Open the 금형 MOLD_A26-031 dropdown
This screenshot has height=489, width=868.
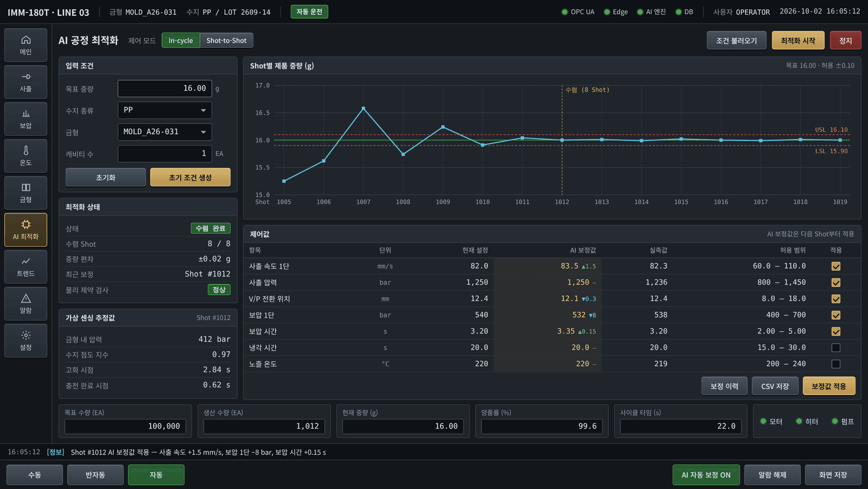(x=165, y=132)
